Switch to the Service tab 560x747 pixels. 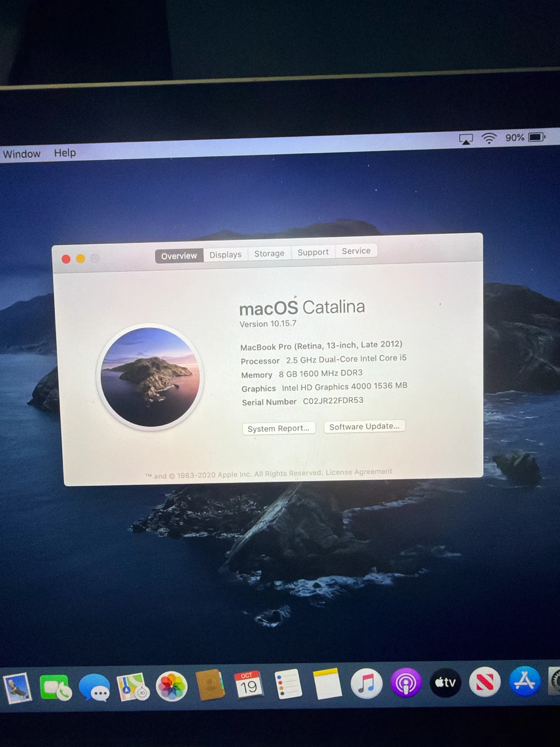pyautogui.click(x=356, y=251)
